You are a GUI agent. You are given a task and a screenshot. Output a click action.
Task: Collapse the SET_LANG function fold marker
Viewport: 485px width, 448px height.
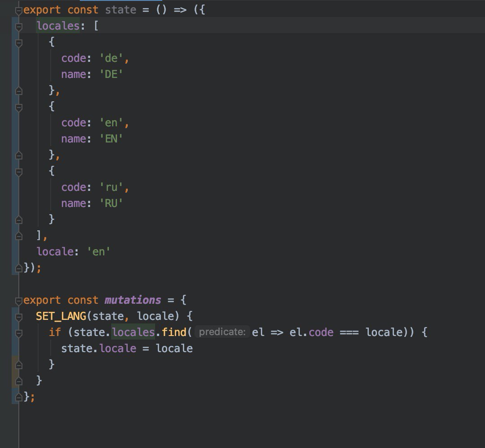pyautogui.click(x=19, y=317)
